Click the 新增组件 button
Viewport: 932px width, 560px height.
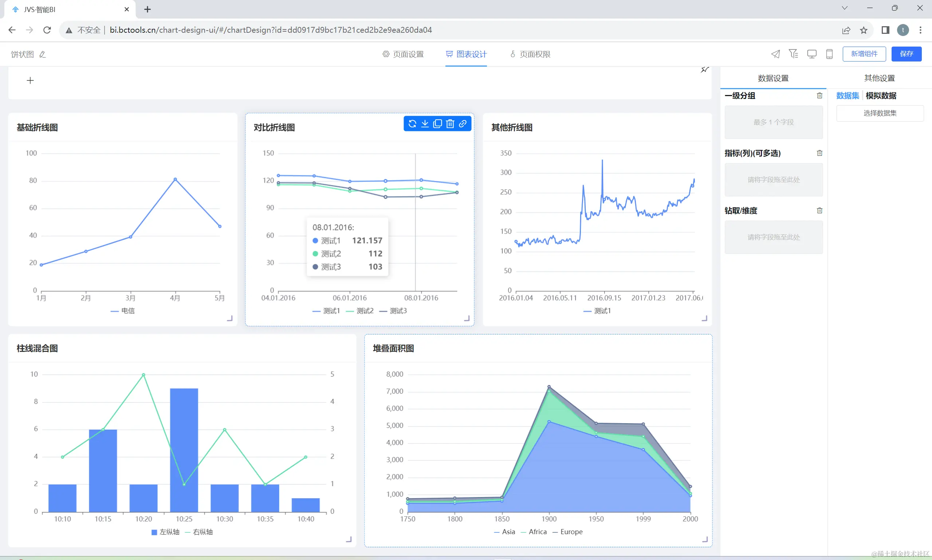pyautogui.click(x=864, y=54)
